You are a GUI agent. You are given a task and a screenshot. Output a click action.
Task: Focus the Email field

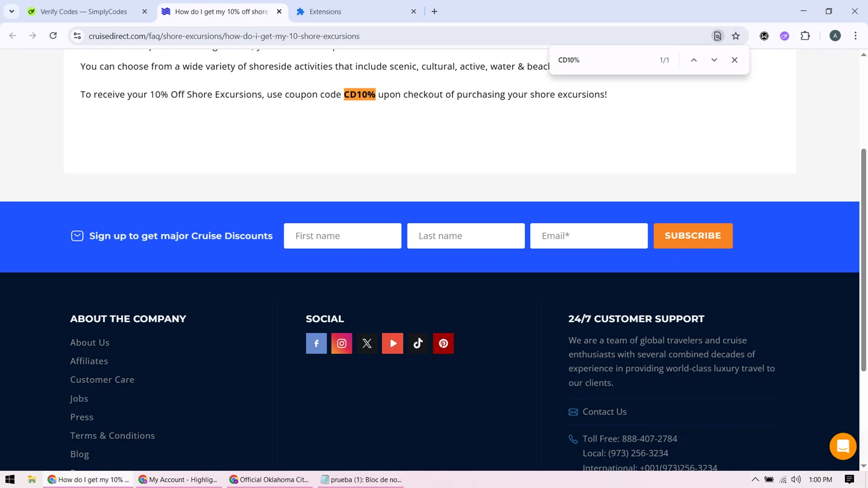[x=589, y=236]
